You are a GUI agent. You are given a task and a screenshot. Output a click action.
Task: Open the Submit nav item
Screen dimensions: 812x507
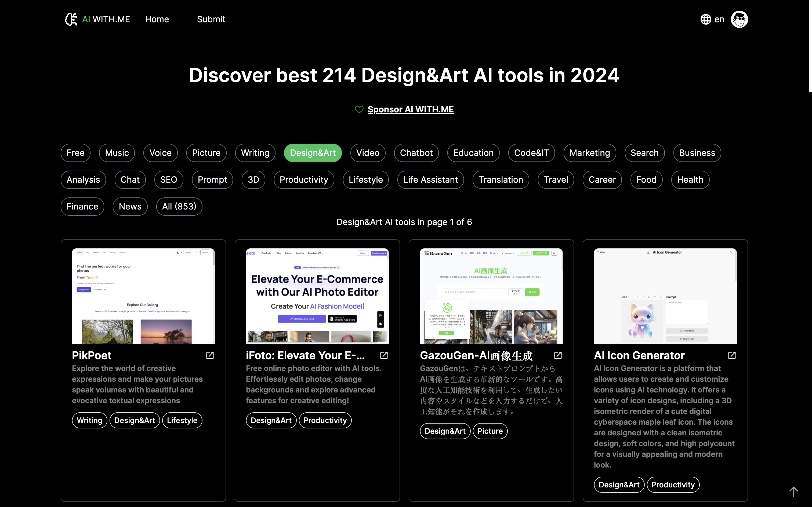[x=211, y=19]
